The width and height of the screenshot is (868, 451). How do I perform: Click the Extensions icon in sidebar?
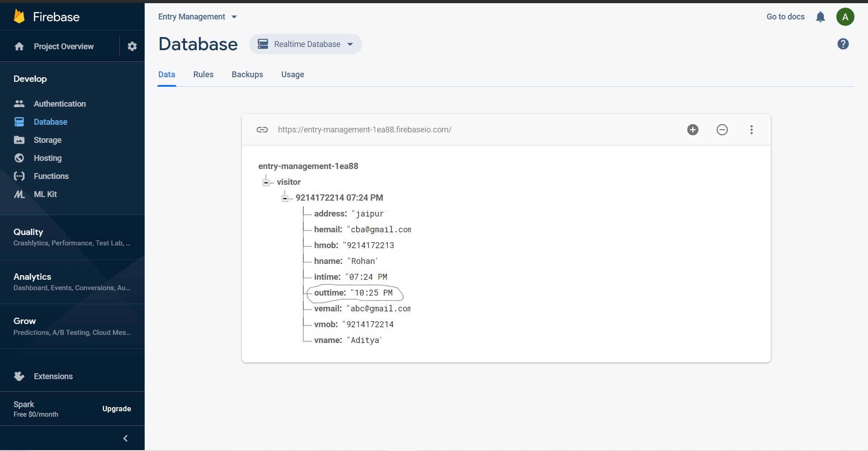(x=19, y=376)
